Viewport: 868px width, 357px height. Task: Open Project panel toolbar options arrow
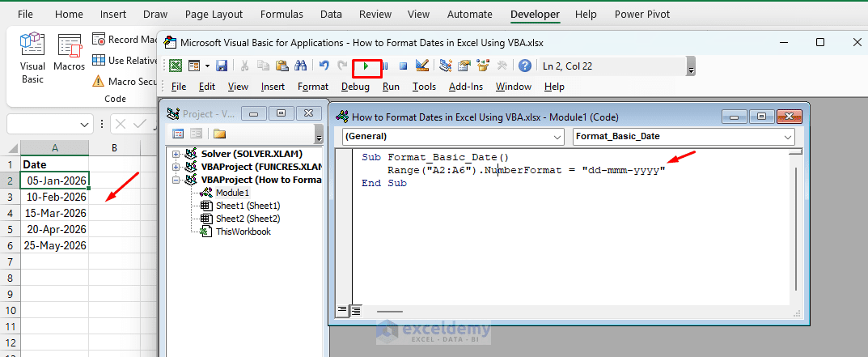click(x=319, y=134)
